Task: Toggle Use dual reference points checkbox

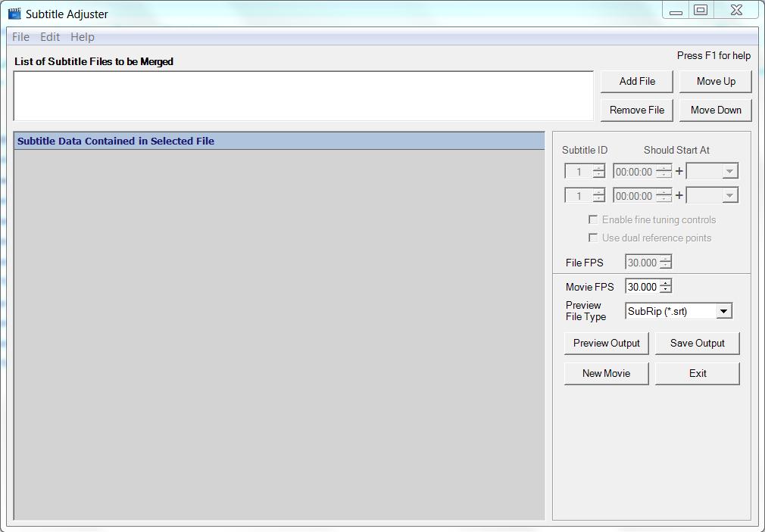Action: (593, 238)
